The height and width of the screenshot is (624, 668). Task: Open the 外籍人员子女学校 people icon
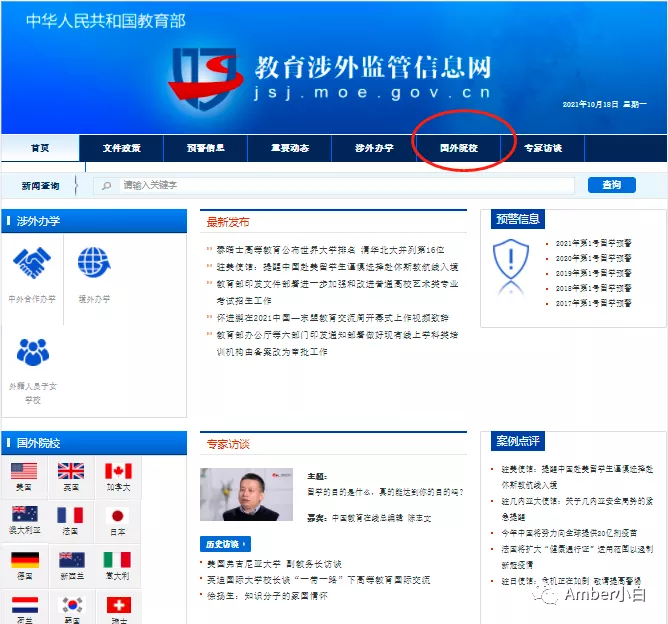click(33, 352)
